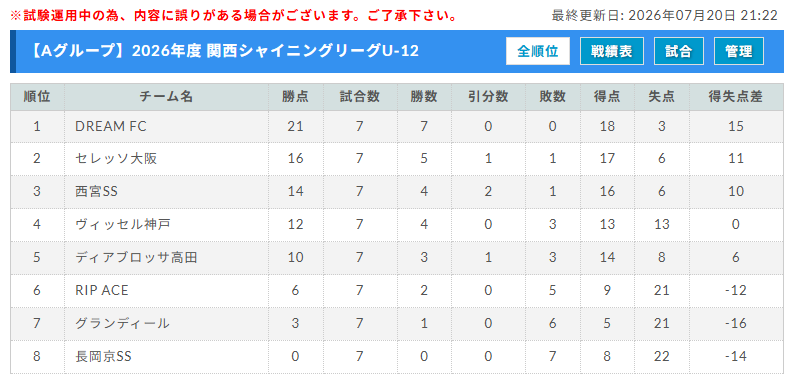Open the 全順位 tab
Image resolution: width=787 pixels, height=377 pixels.
538,51
